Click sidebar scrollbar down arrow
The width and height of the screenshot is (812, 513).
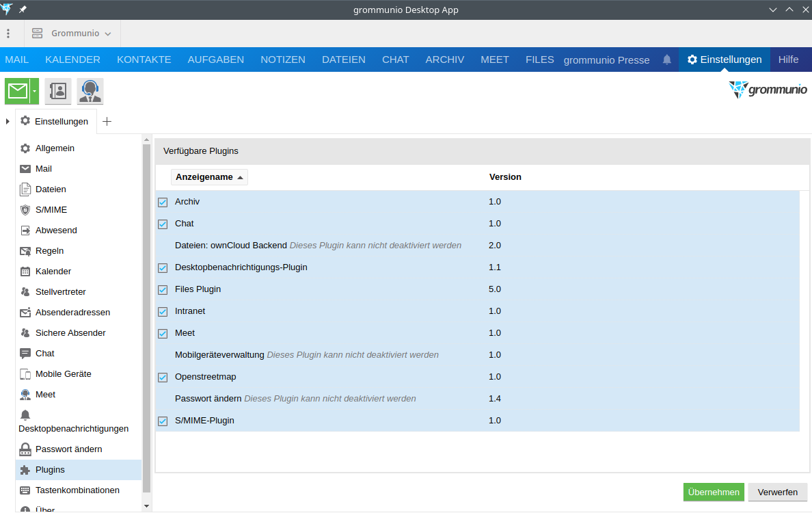point(146,506)
